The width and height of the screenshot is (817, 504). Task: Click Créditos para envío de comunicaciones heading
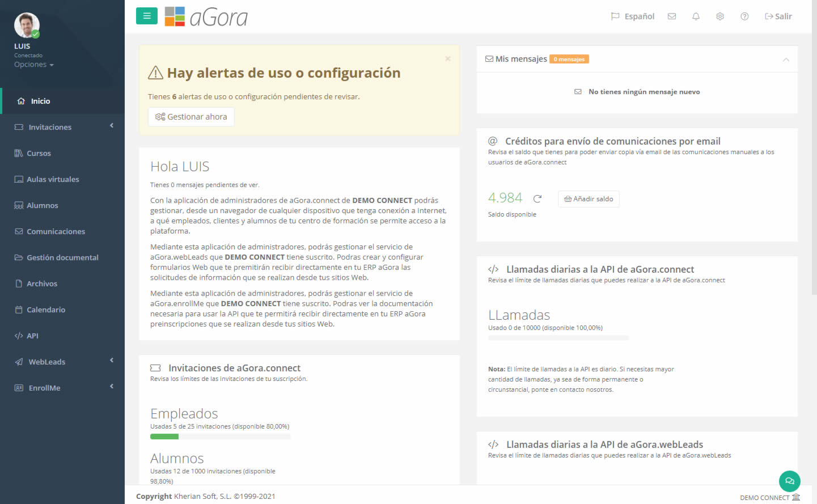click(613, 141)
